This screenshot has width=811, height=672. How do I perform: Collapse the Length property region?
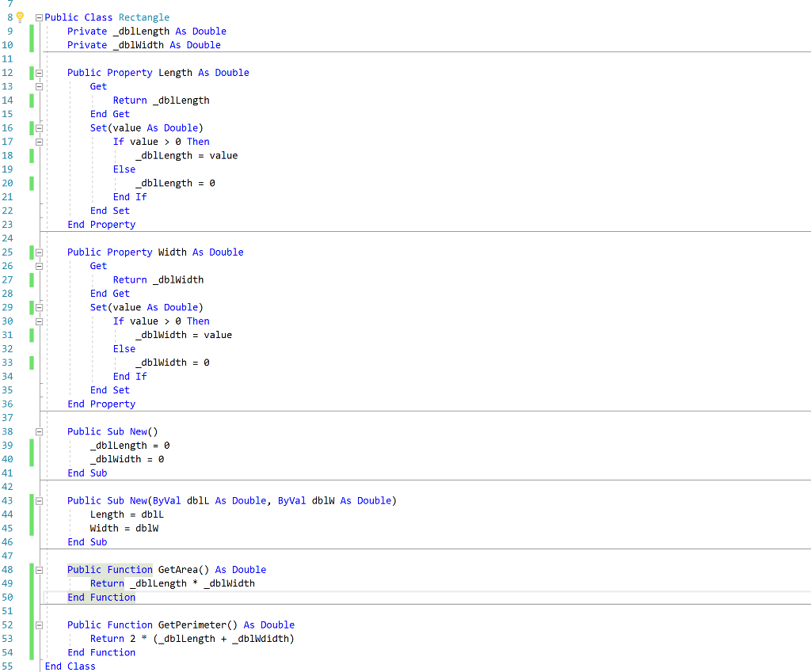pos(39,73)
